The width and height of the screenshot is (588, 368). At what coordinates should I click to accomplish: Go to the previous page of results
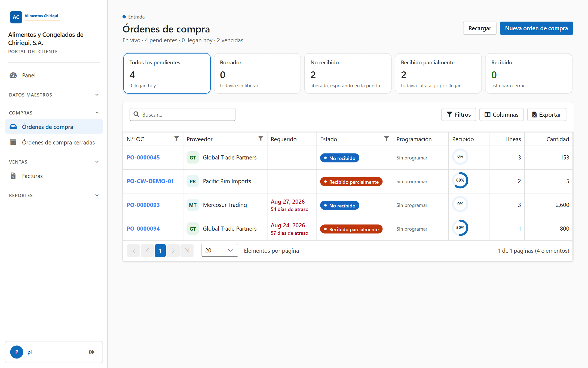pos(147,251)
